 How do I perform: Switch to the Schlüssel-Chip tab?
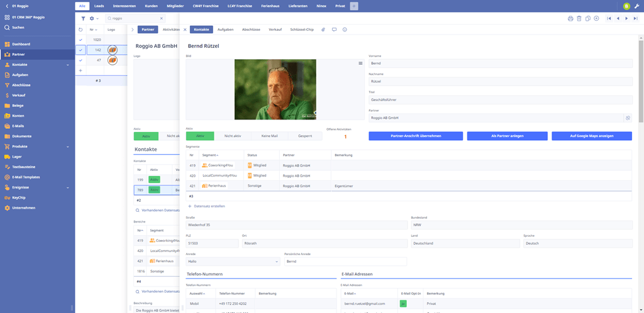coord(302,30)
